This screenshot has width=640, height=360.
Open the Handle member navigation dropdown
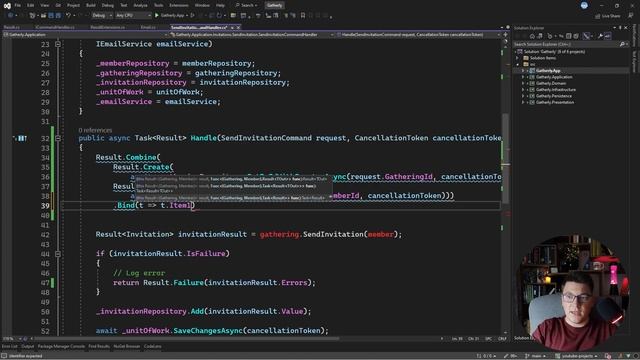(418, 35)
